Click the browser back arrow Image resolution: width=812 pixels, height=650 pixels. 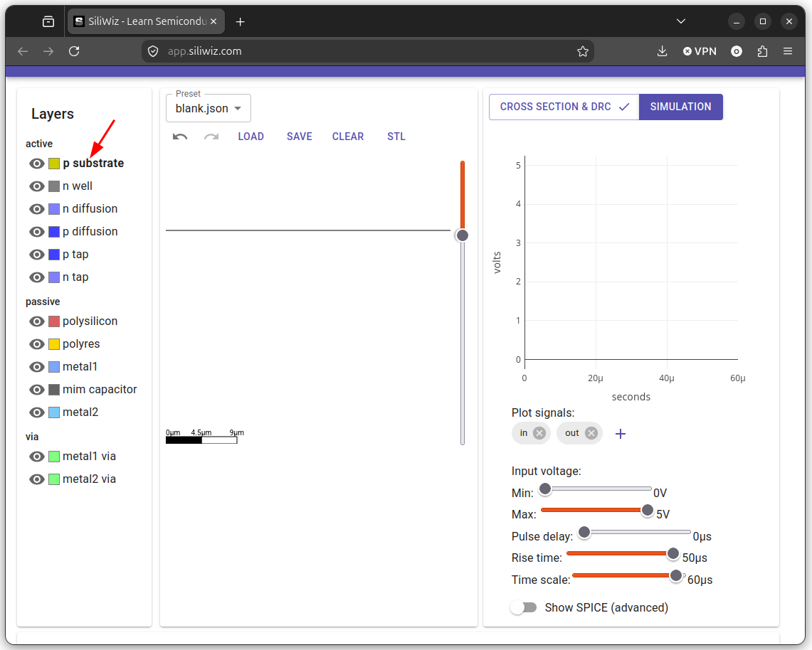(23, 51)
